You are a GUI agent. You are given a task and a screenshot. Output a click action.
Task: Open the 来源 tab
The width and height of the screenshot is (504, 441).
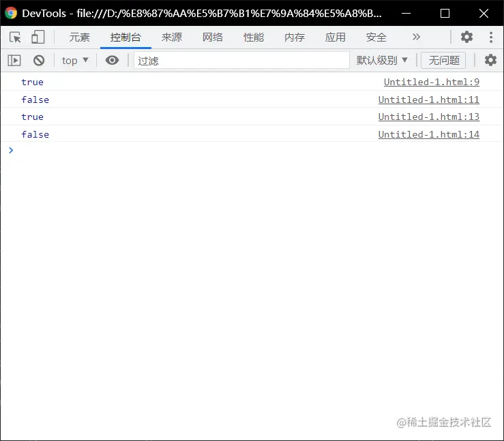(x=172, y=37)
